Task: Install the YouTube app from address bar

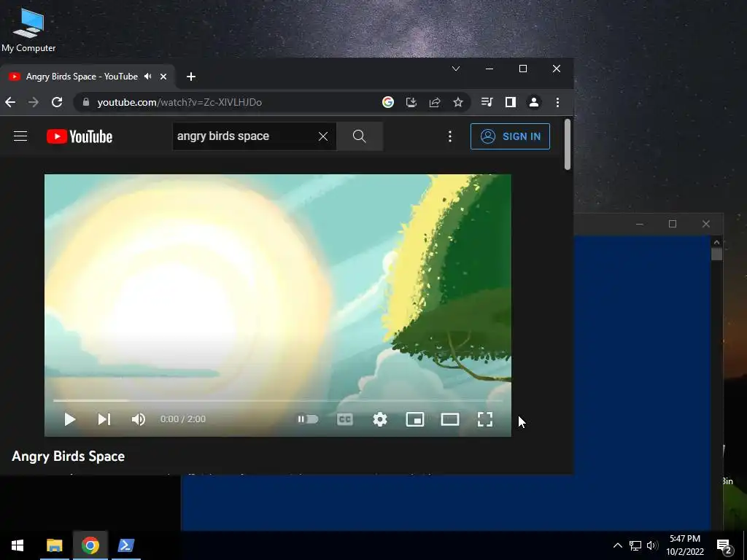Action: point(411,102)
